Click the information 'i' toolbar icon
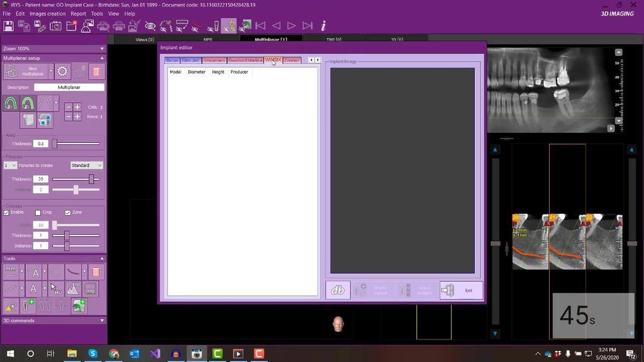The width and height of the screenshot is (644, 362). click(323, 26)
